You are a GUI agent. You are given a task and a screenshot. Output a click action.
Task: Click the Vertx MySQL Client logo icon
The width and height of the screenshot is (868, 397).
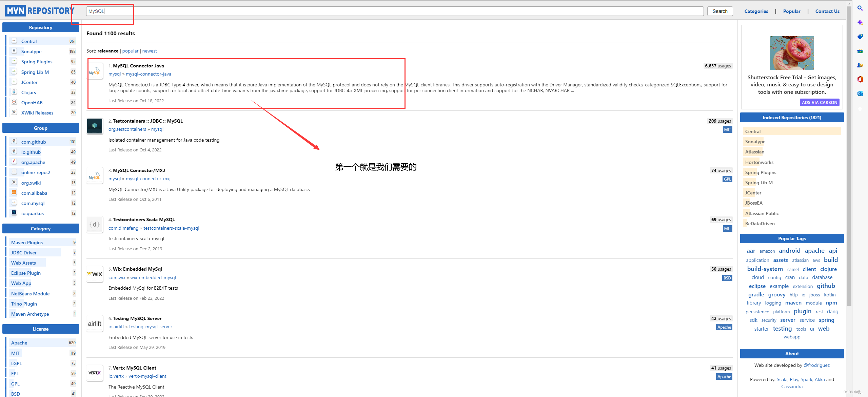coord(95,373)
